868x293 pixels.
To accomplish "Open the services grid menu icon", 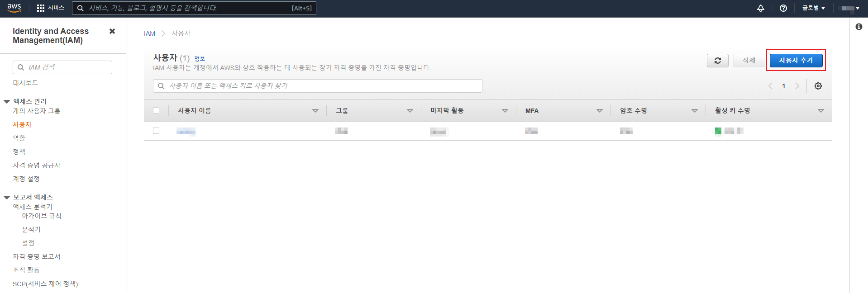I will coord(41,8).
